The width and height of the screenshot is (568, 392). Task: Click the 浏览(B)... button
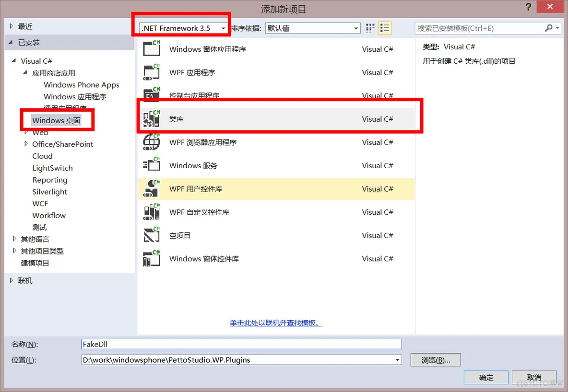436,360
